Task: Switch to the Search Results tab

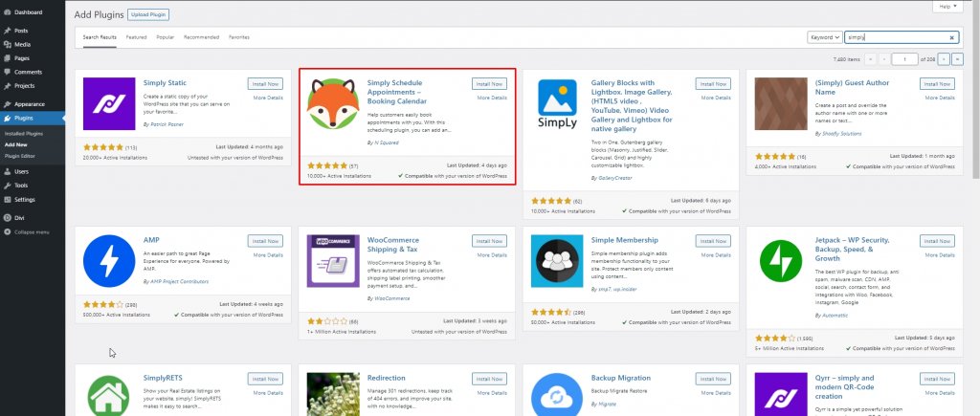Action: tap(100, 37)
